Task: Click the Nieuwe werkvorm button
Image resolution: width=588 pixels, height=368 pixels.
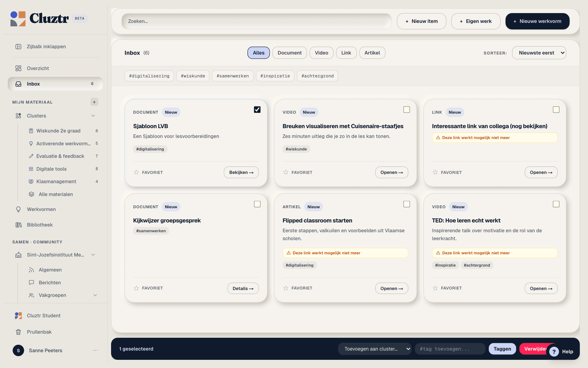Action: pos(537,21)
